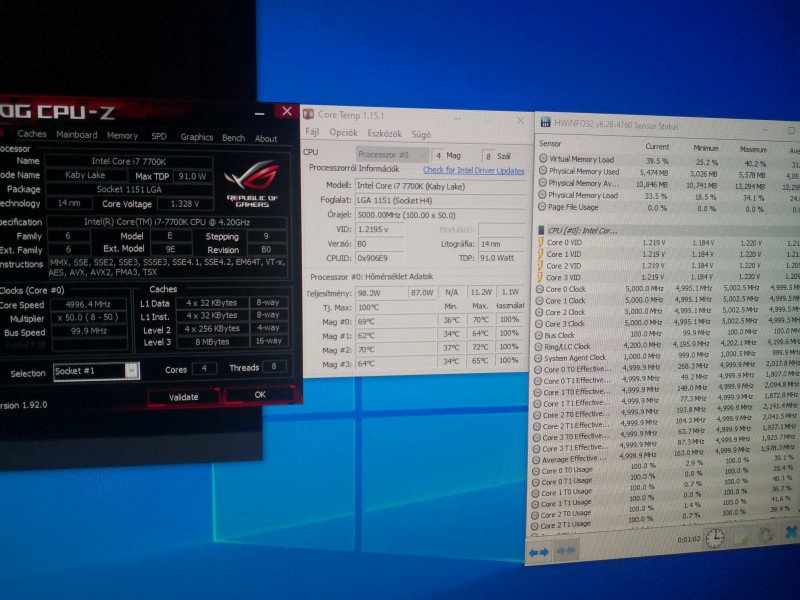Reset the HWiNFO elapsed-time clock icon
This screenshot has height=600, width=800.
point(715,538)
